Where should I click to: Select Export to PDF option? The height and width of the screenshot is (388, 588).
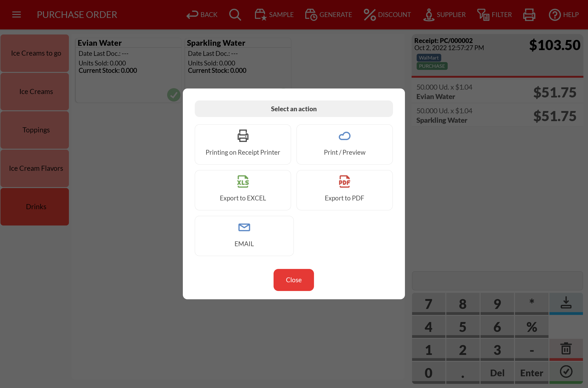point(344,190)
